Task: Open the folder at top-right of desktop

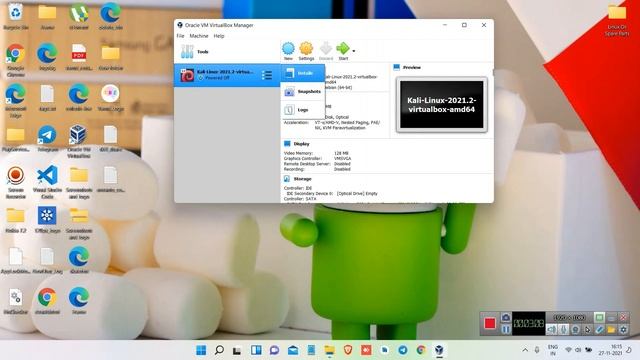Action: 617,20
